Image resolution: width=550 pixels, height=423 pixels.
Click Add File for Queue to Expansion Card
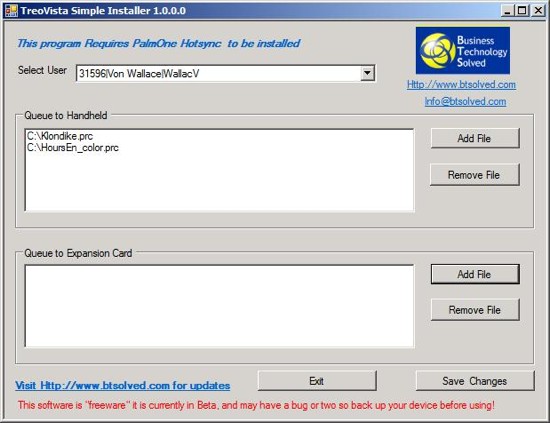[x=475, y=274]
